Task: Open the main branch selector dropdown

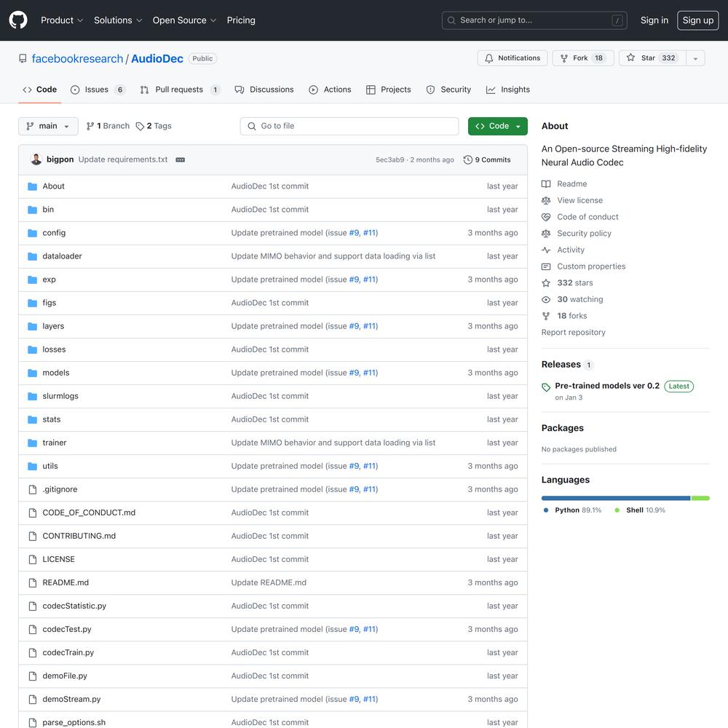Action: coord(48,126)
